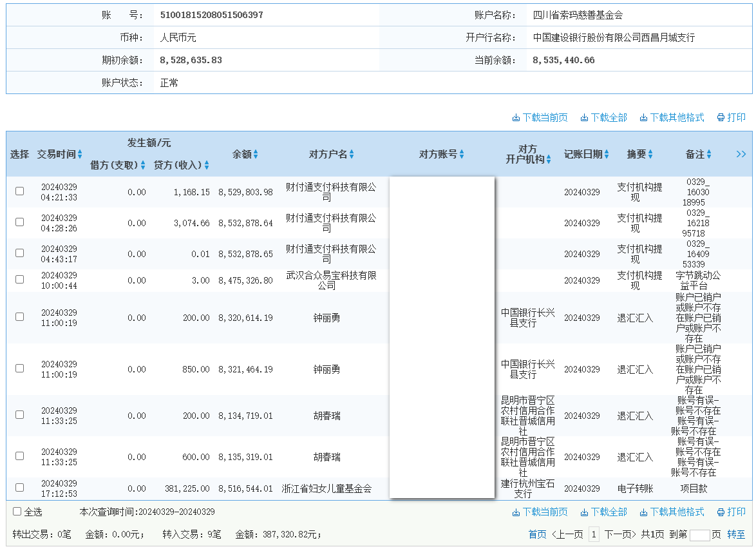This screenshot has height=549, width=756.
Task: Click counterparty 武汉合众易宝科技有限公司
Action: pyautogui.click(x=331, y=280)
